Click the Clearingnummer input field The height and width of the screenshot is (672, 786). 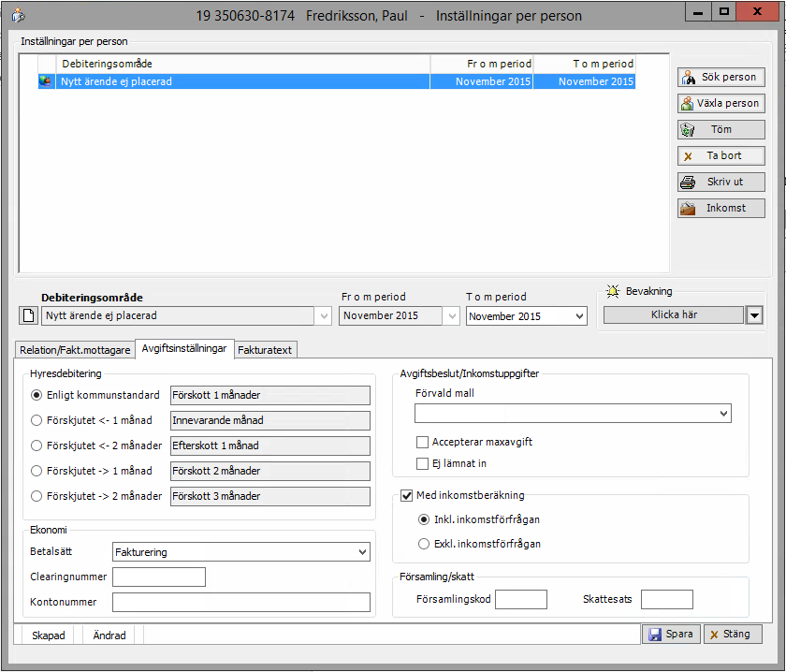click(x=159, y=577)
